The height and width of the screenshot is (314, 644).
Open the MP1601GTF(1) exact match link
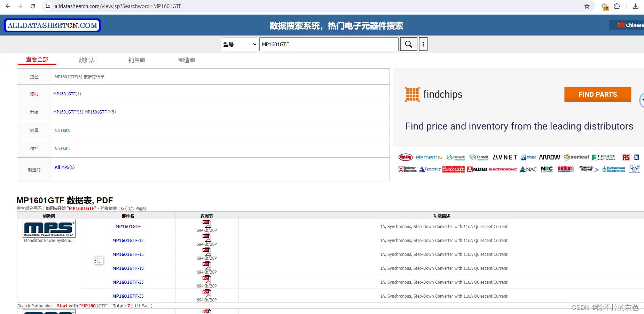(67, 94)
